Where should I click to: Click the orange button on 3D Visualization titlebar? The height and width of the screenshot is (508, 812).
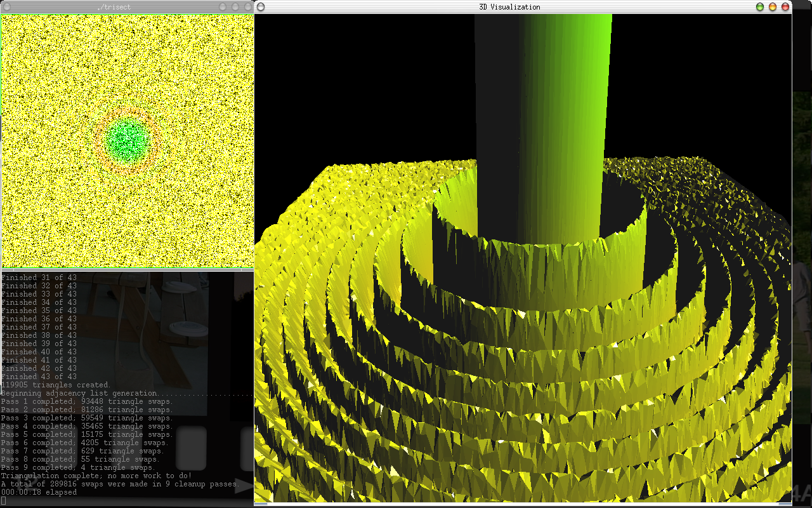pyautogui.click(x=773, y=6)
